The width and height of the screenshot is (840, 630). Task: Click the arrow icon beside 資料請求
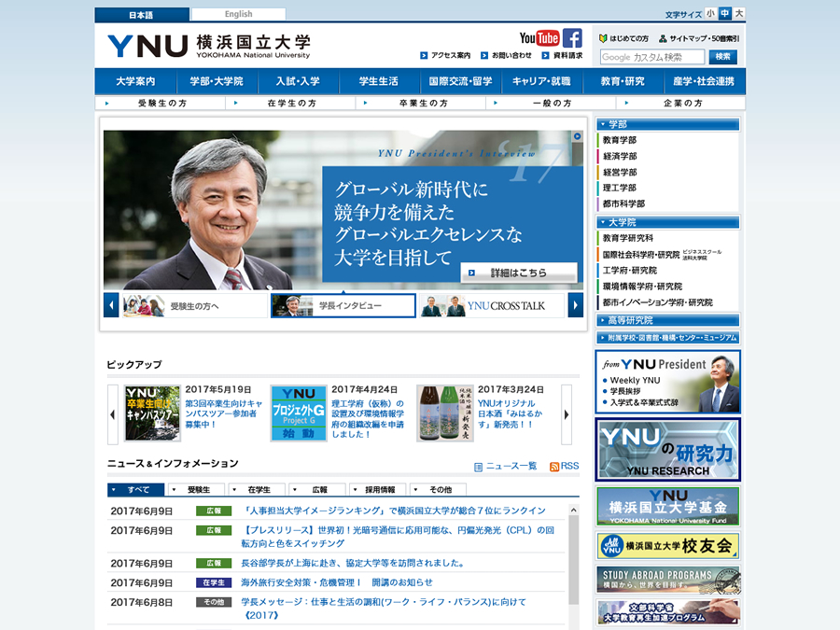[545, 55]
